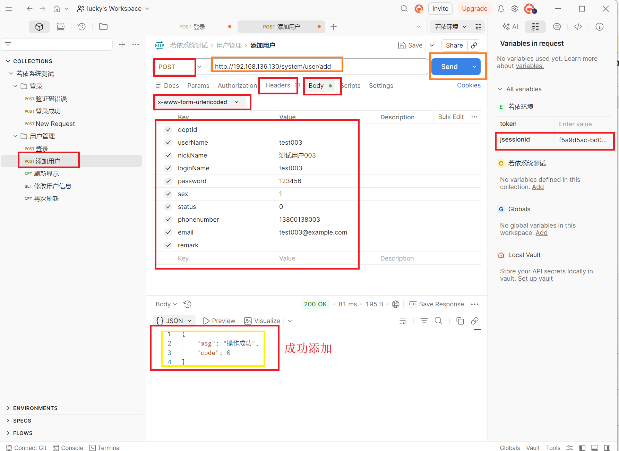This screenshot has width=619, height=451.
Task: Switch to the Authorization tab
Action: tap(237, 86)
